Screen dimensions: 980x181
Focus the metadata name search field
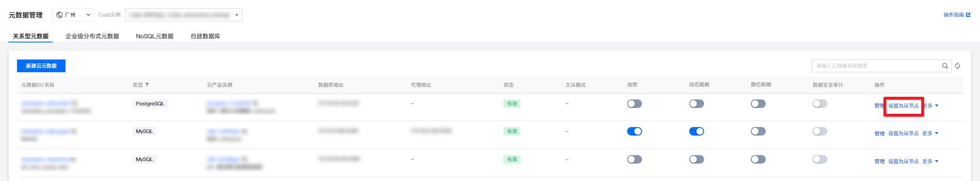coord(876,66)
